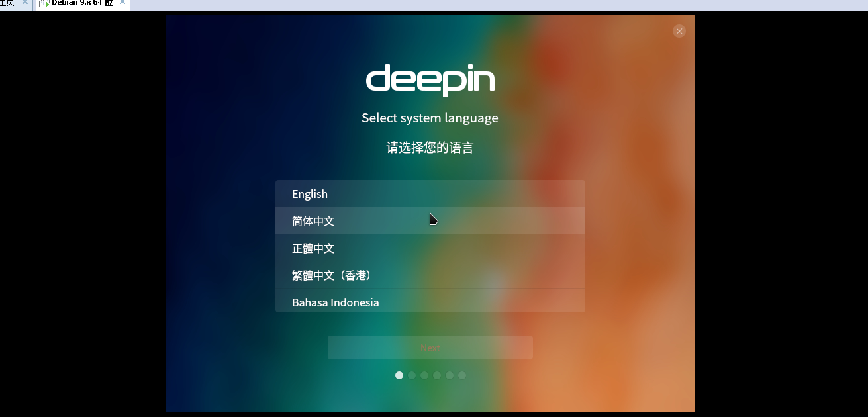Choose 简体中文 from the language list
Image resolution: width=868 pixels, height=417 pixels.
pyautogui.click(x=430, y=221)
